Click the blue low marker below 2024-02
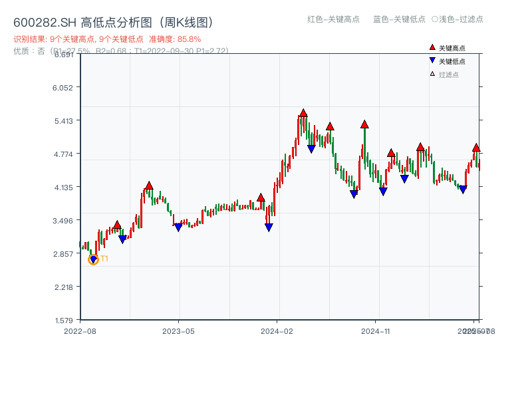Image resolution: width=532 pixels, height=399 pixels. point(269,227)
